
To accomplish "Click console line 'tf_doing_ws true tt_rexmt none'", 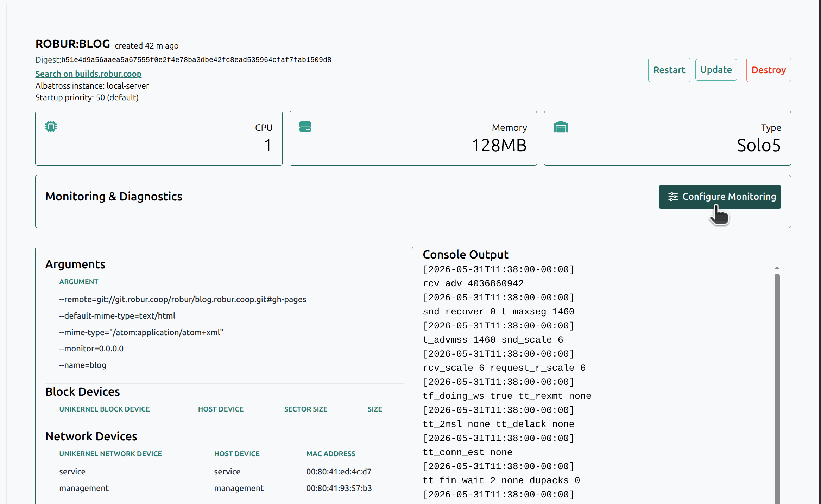I will pos(507,396).
